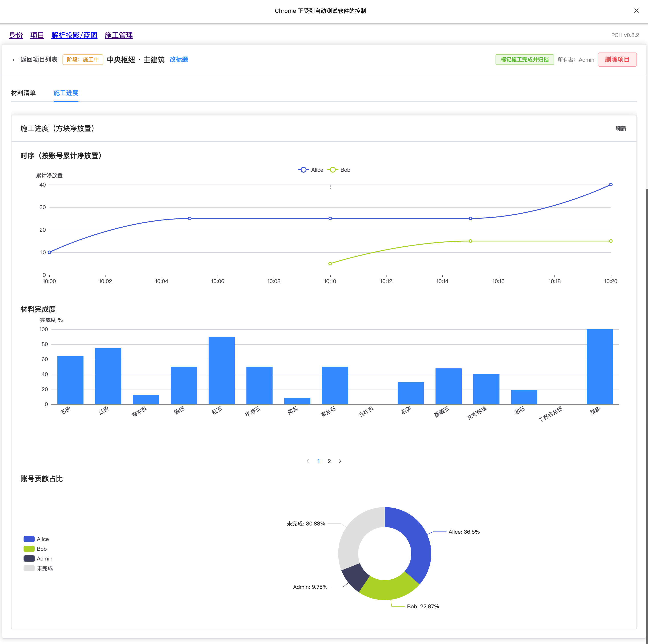Viewport: 648px width, 644px height.
Task: Click Alice's first data point at 10:00
Action: [x=49, y=252]
